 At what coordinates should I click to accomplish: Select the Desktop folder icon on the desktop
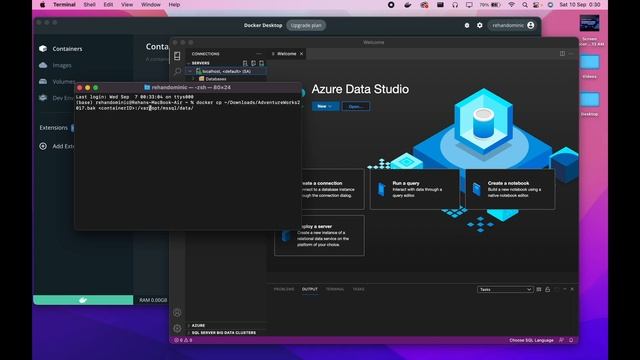coord(589,100)
